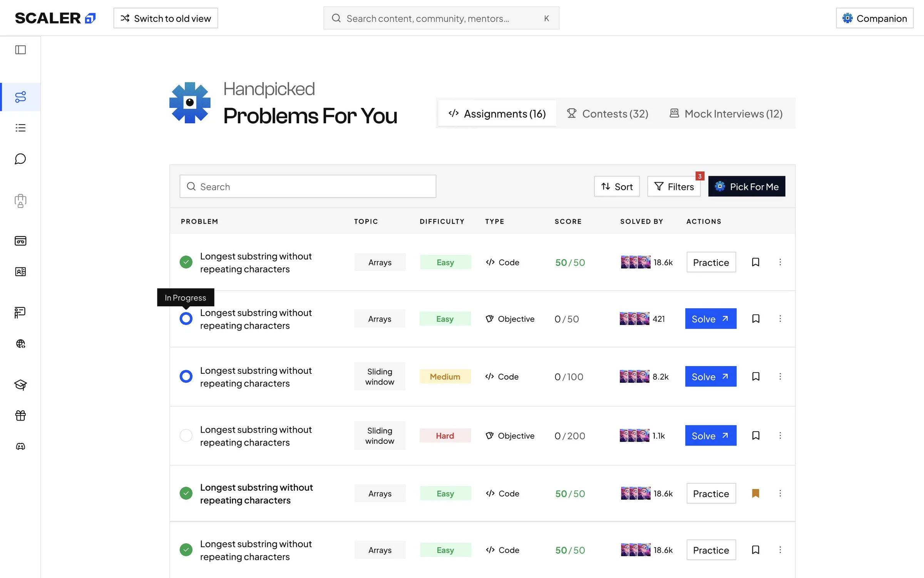The image size is (924, 578).
Task: Click the in-progress status circle of Medium problem
Action: tap(186, 376)
